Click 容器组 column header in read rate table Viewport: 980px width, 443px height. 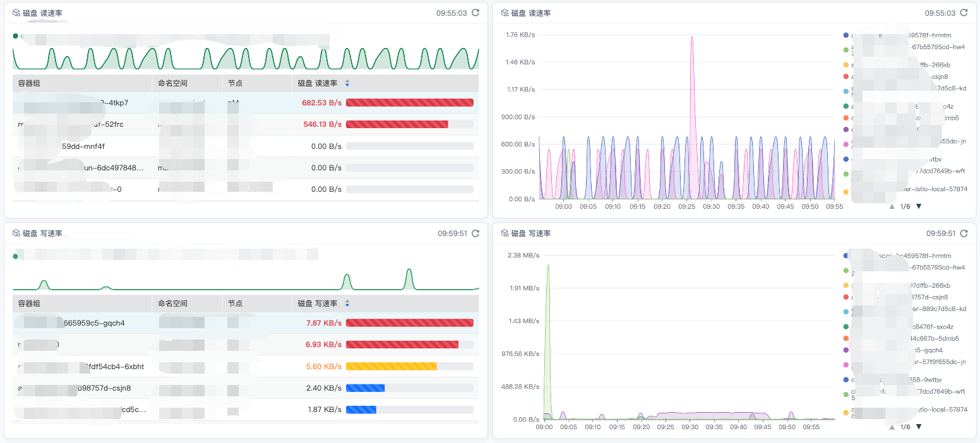coord(29,83)
